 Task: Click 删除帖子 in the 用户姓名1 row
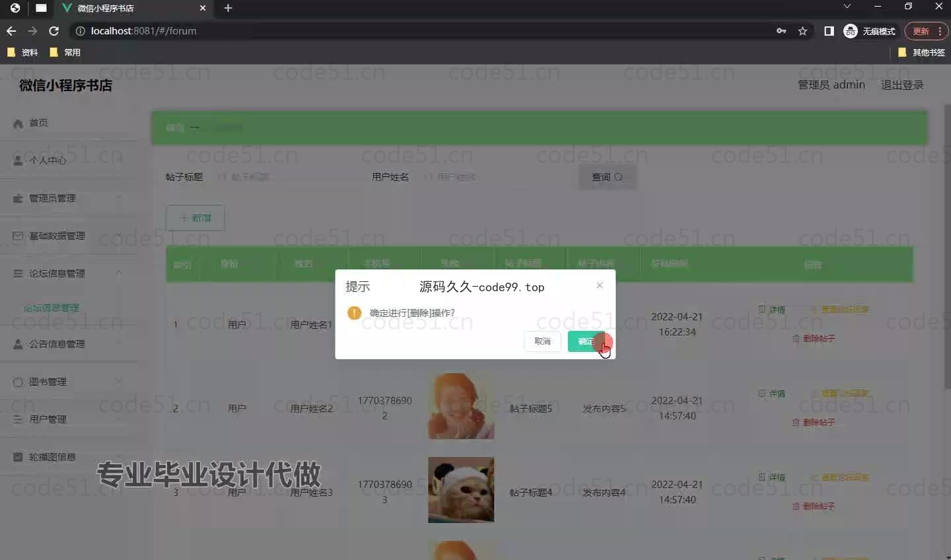814,339
